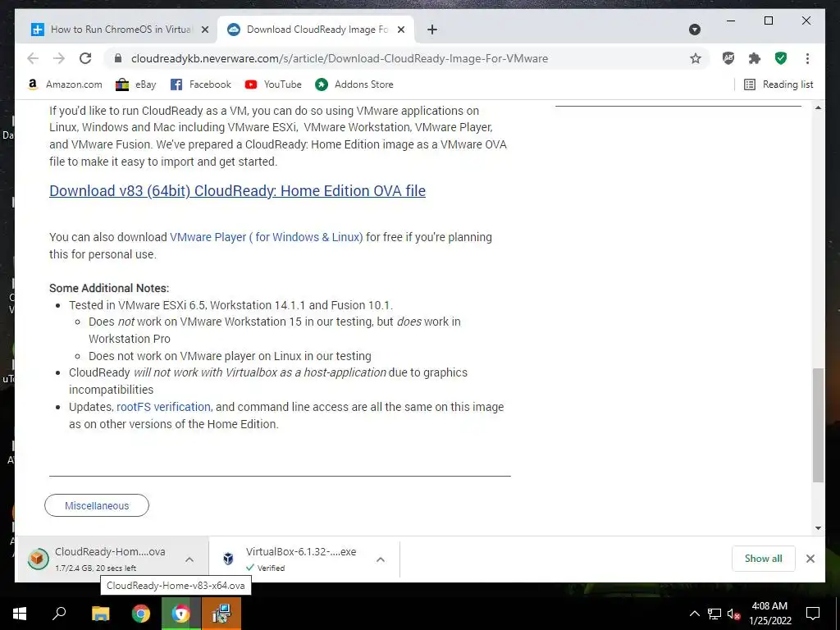Click the 'Some Additional Notes:' heading text
The width and height of the screenshot is (840, 630).
pyautogui.click(x=109, y=288)
